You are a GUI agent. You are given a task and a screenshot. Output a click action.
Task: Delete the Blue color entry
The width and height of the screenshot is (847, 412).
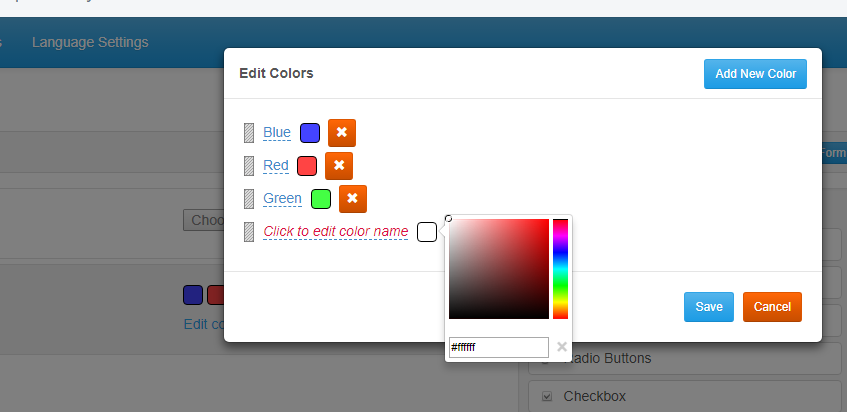pos(341,133)
